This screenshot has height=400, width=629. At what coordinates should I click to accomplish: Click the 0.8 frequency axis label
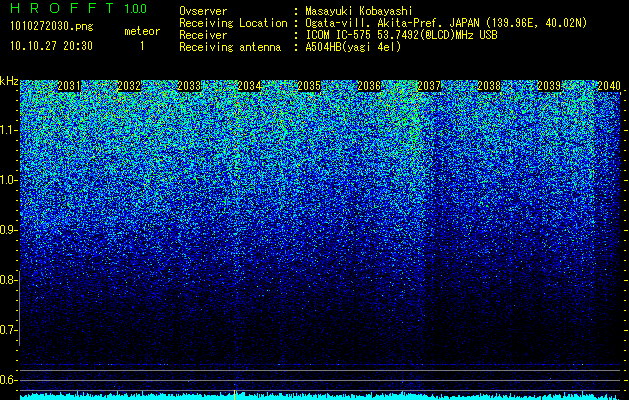8,280
